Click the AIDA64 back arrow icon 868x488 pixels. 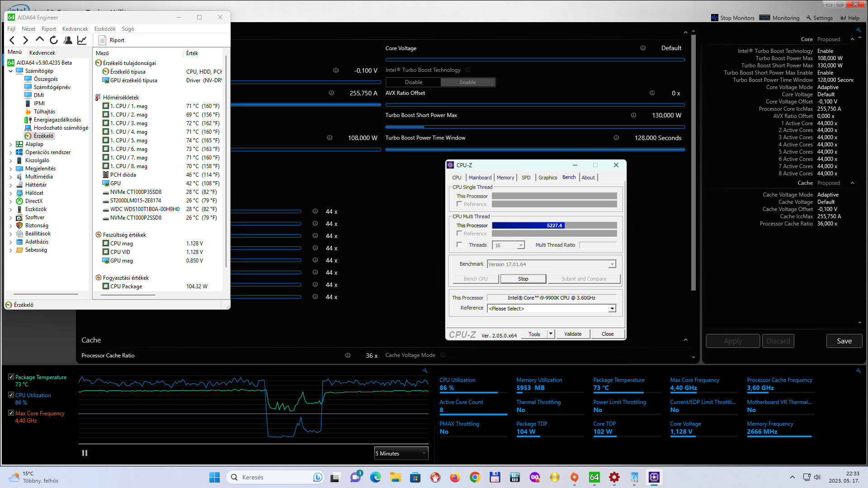coord(12,40)
